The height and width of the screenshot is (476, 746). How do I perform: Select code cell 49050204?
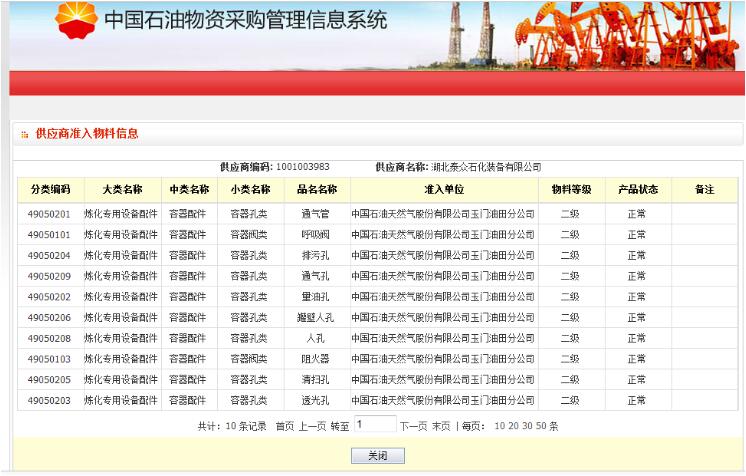(49, 256)
